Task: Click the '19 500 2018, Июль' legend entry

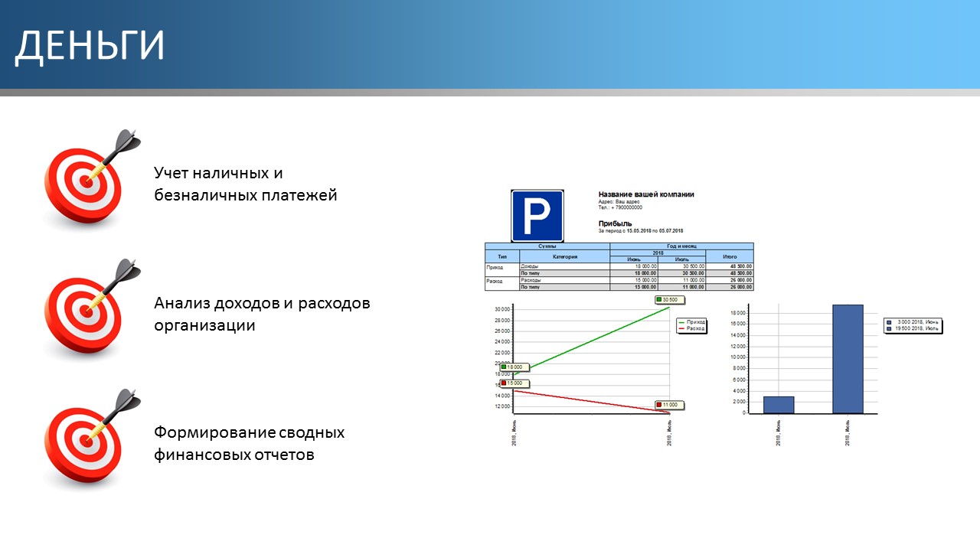Action: 912,329
